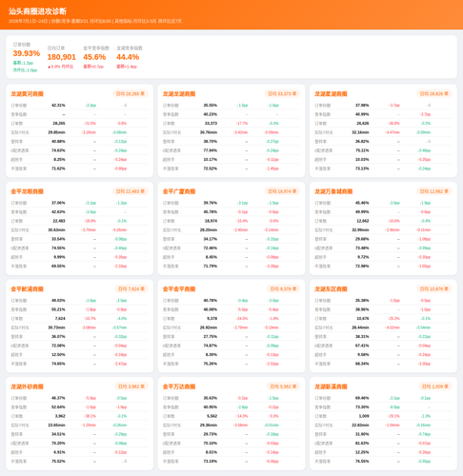This screenshot has height=476, width=463.
Task: Click the daily average orders figure 180,901
Action: click(x=62, y=57)
